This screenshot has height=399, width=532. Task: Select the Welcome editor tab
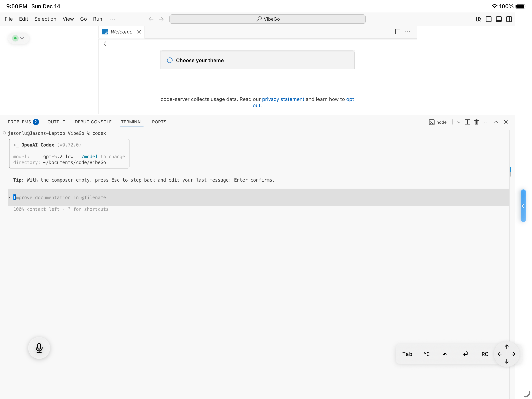point(121,32)
